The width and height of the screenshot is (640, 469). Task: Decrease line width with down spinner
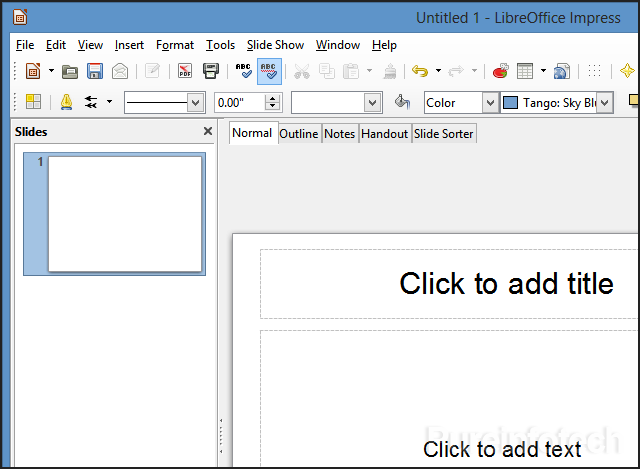point(273,107)
